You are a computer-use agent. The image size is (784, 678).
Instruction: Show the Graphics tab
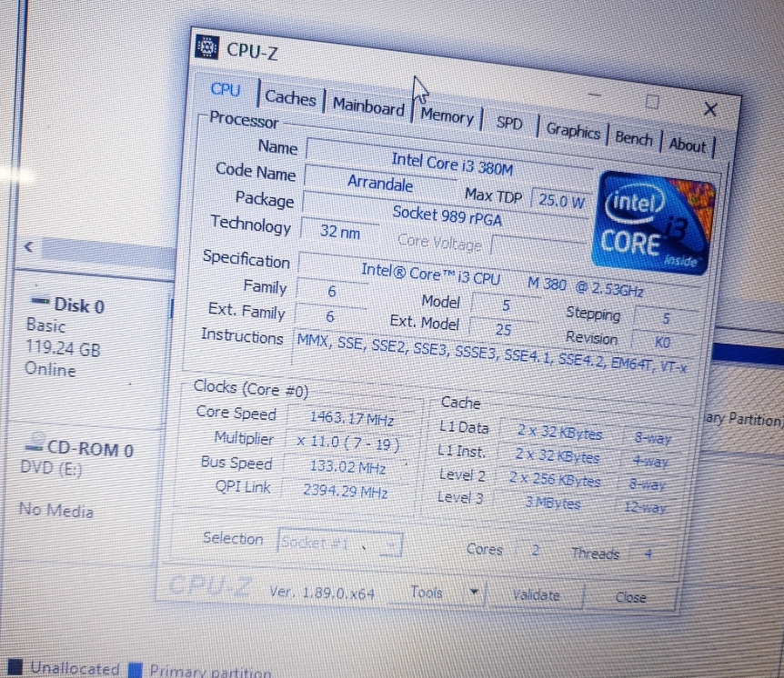pyautogui.click(x=572, y=131)
